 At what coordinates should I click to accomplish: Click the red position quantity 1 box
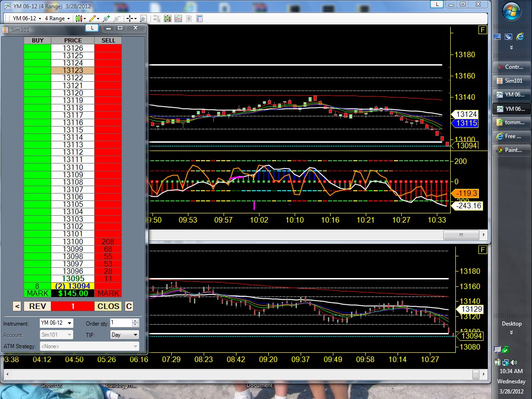pos(73,306)
